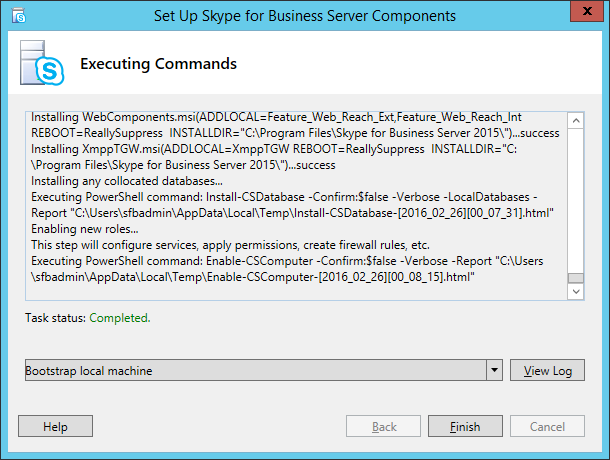
Task: Click the Installing XmppTGW.msi log line
Action: 274,157
